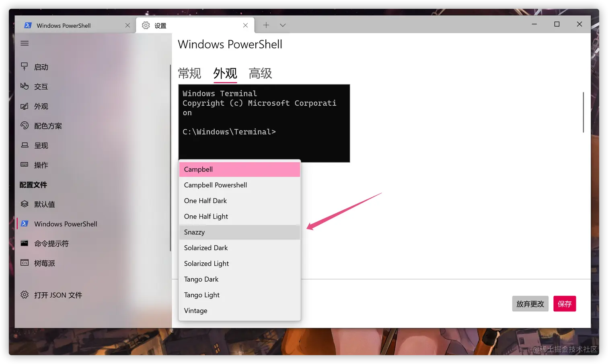Click the terminal preview pane
This screenshot has width=608, height=364.
(264, 123)
